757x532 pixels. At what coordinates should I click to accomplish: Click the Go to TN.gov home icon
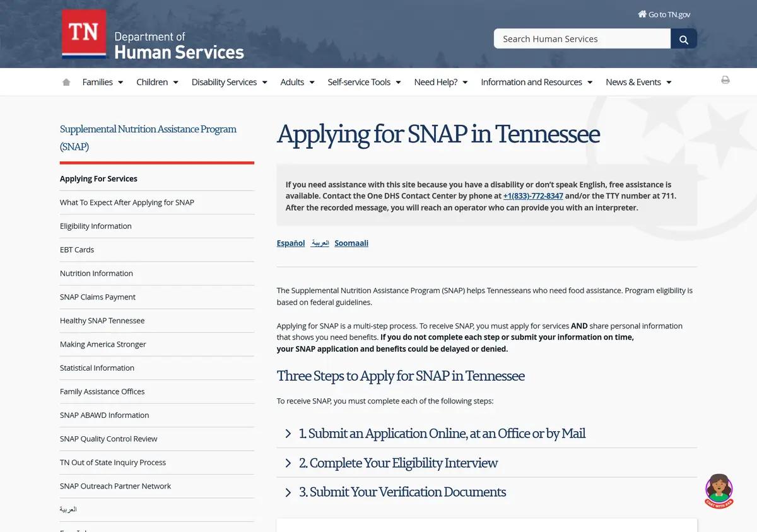(642, 14)
